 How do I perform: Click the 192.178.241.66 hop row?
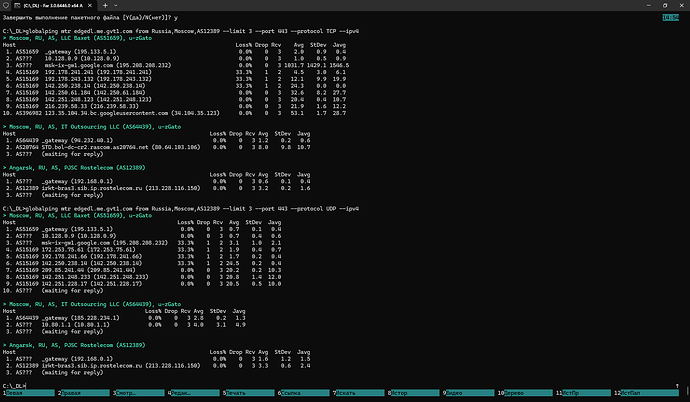(x=142, y=256)
